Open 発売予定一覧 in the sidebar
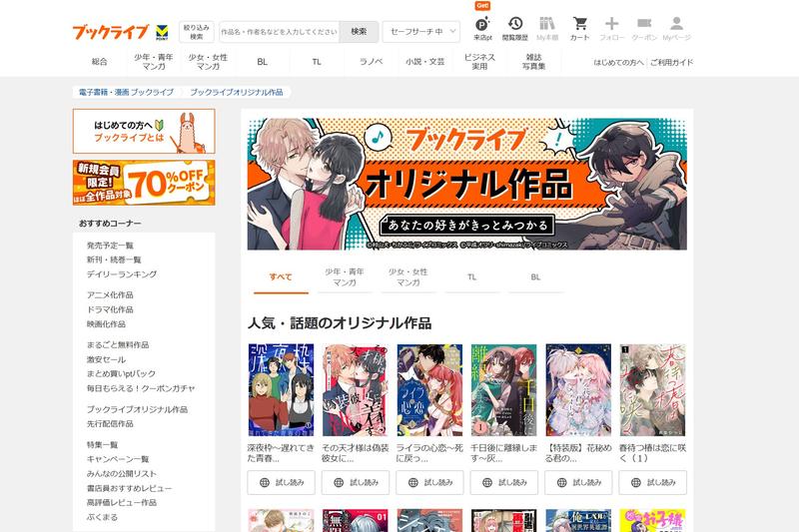Screen dimensions: 799x532 110,246
